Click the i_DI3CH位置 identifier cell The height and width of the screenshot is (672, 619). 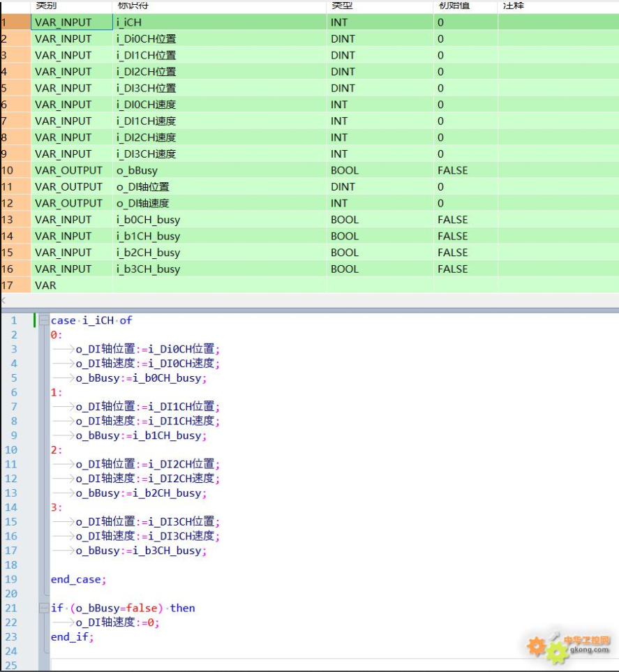click(x=220, y=89)
